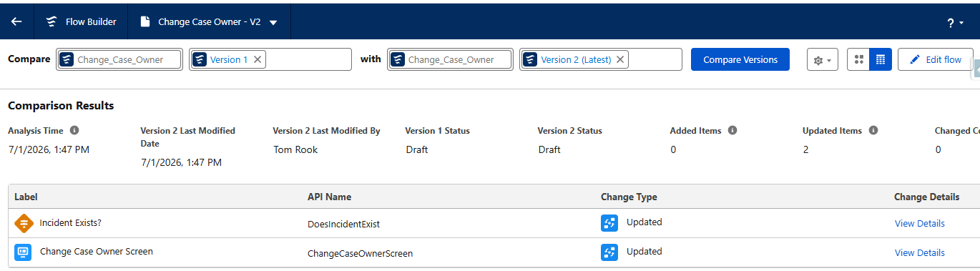Click the Compare Versions button
980x271 pixels.
pyautogui.click(x=740, y=59)
